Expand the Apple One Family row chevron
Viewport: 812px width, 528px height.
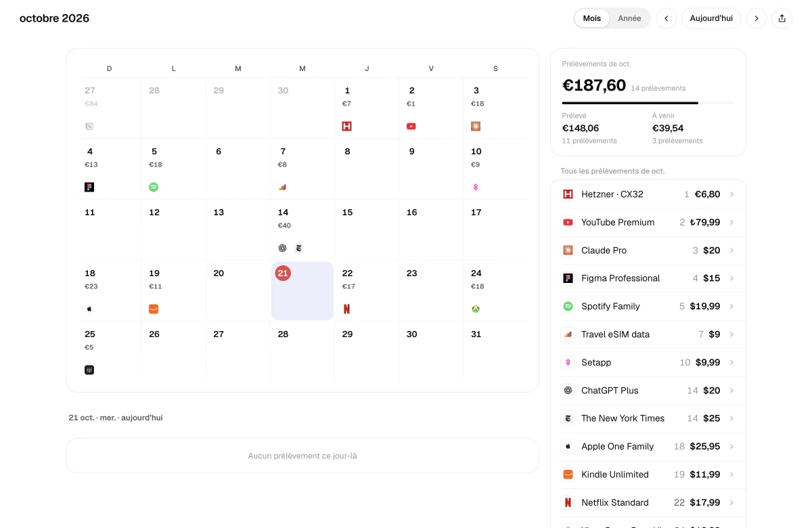(731, 446)
